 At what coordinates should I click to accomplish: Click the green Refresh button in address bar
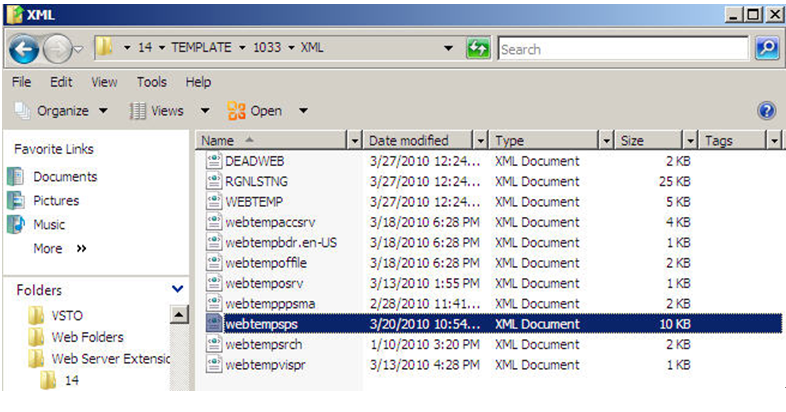(478, 49)
